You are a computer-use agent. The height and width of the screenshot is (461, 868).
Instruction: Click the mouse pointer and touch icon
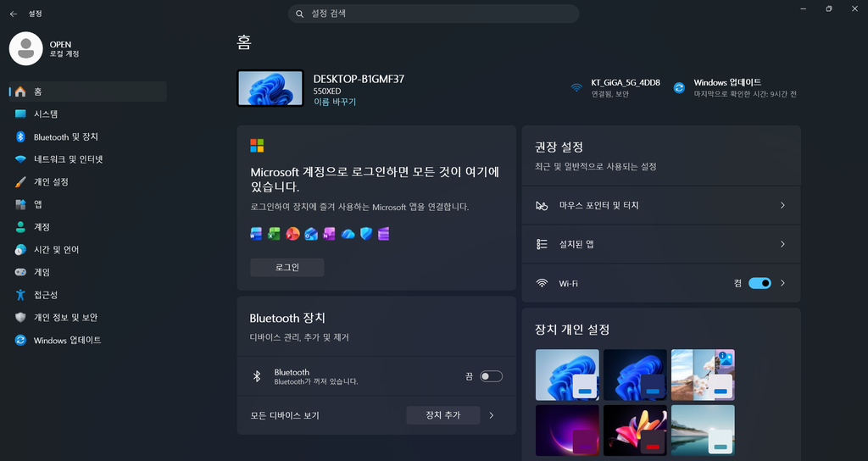(542, 205)
